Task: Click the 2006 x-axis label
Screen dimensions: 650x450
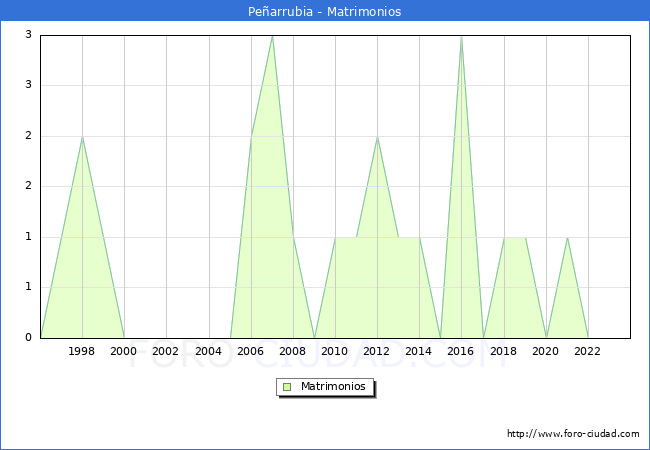Action: [x=250, y=351]
